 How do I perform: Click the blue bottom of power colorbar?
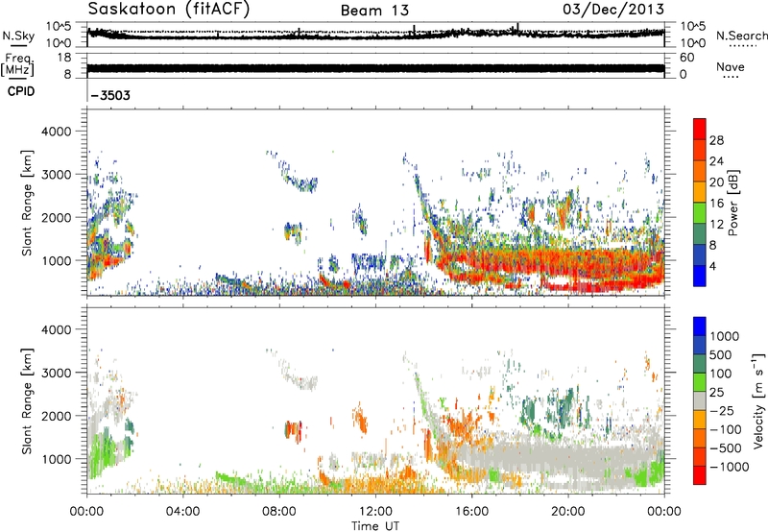[700, 276]
